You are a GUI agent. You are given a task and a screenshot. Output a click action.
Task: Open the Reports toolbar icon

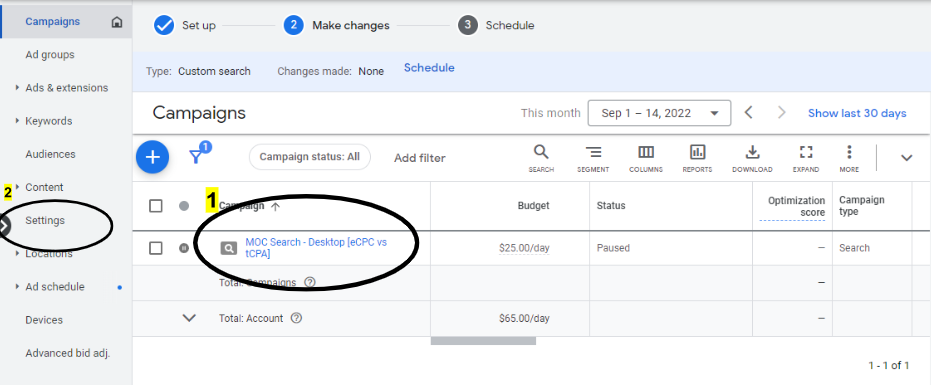pos(698,152)
